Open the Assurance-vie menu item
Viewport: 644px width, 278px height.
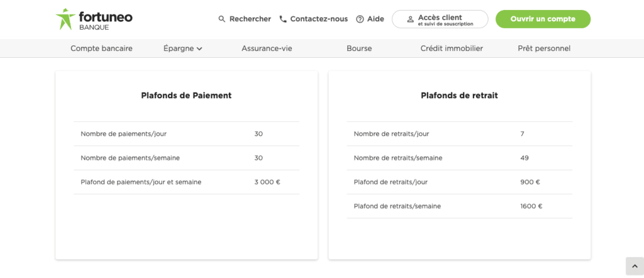[267, 48]
